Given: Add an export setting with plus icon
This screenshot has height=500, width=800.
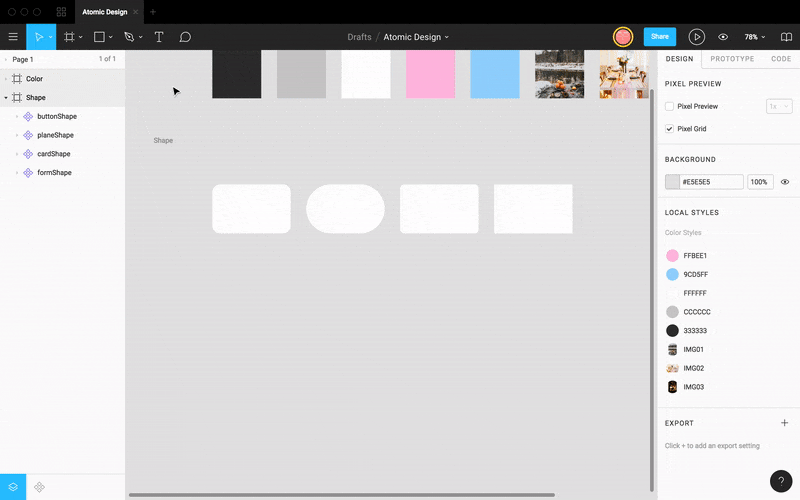Looking at the screenshot, I should click(784, 422).
